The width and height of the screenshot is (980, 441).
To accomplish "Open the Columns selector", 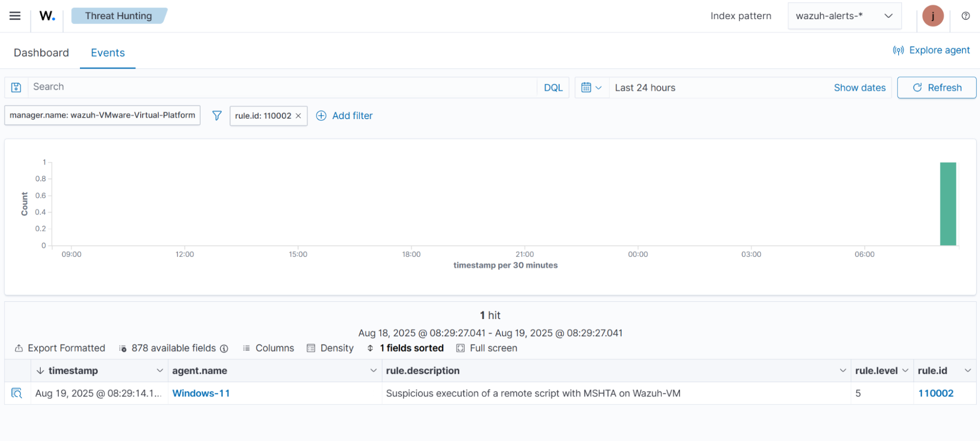I will [x=268, y=348].
